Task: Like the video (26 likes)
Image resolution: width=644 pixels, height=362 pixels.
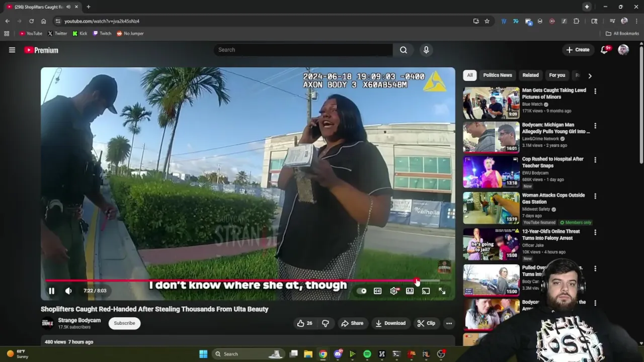Action: pyautogui.click(x=304, y=323)
